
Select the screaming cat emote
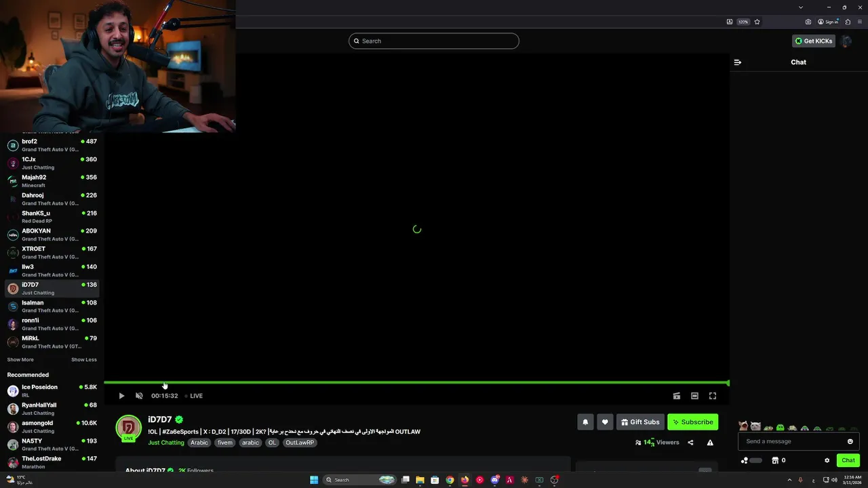click(743, 427)
